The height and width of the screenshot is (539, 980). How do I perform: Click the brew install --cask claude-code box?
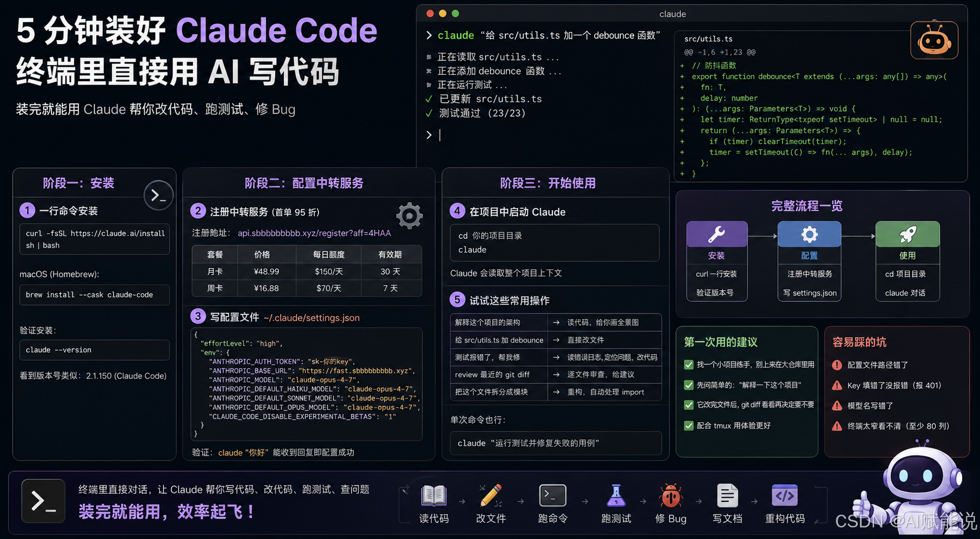94,295
